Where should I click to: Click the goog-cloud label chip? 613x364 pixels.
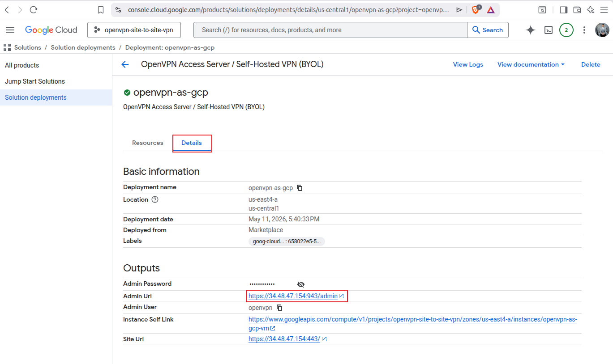(x=287, y=241)
